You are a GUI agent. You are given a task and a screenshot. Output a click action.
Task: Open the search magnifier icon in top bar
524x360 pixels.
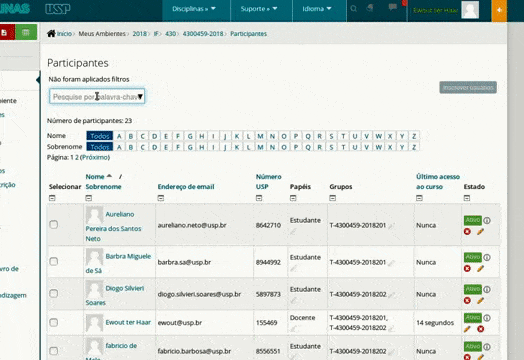(x=354, y=9)
